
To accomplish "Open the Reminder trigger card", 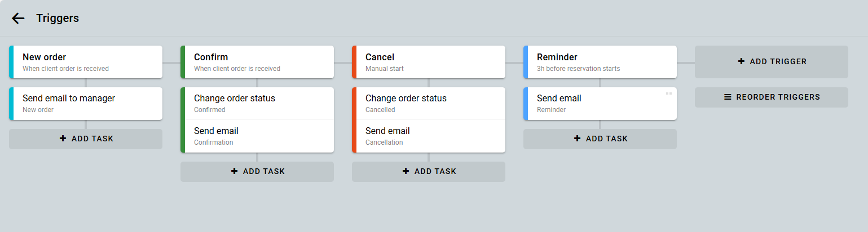I will [600, 62].
